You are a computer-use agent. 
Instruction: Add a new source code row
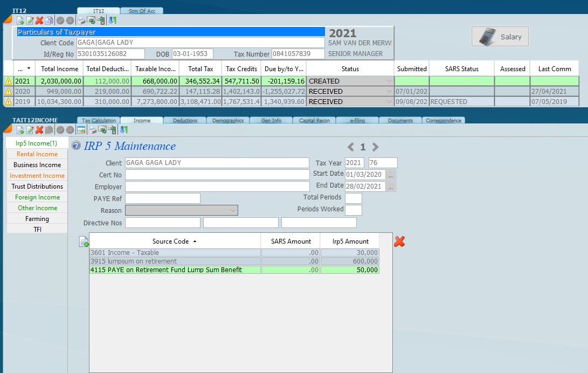pyautogui.click(x=84, y=241)
